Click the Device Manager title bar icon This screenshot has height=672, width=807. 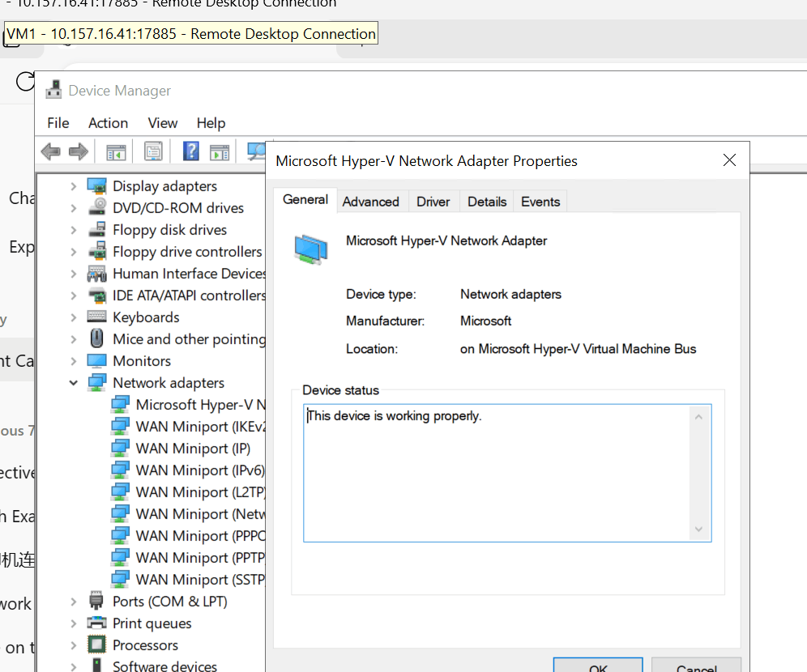point(53,90)
